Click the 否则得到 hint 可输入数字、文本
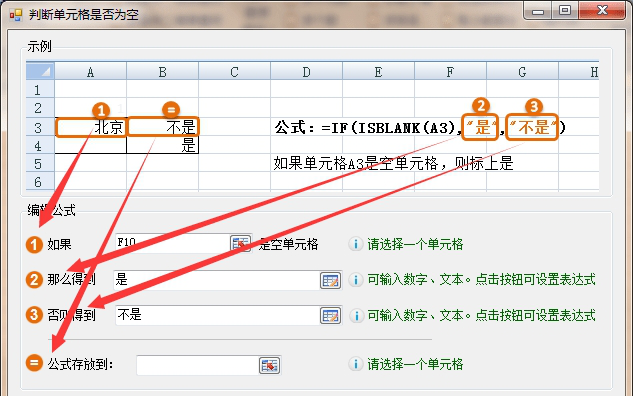This screenshot has width=633, height=411. pos(481,315)
